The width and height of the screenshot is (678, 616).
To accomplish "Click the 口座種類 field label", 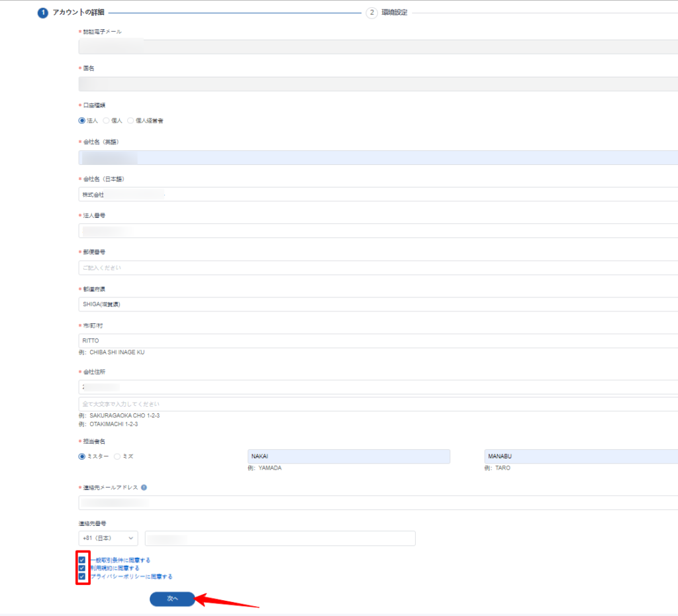I will [94, 105].
